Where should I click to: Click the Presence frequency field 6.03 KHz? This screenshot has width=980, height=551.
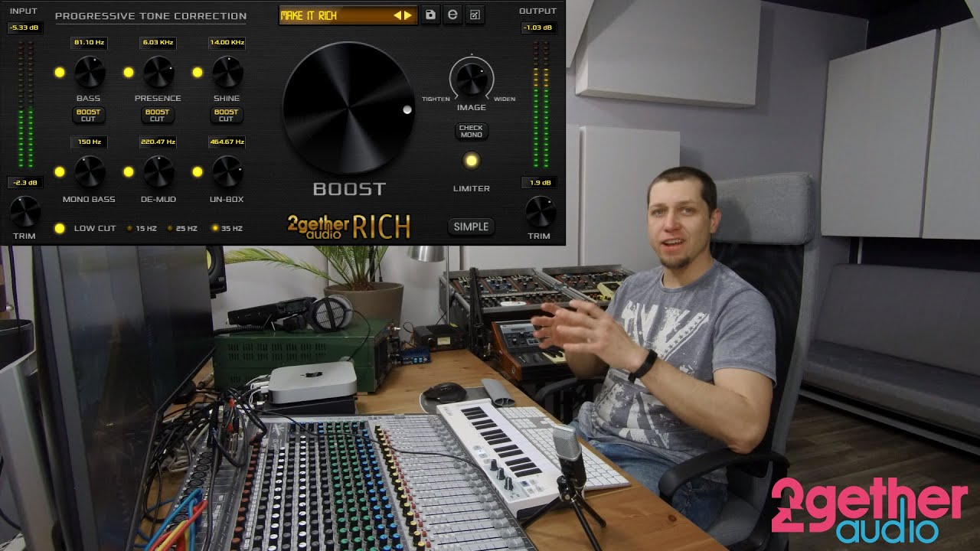[x=158, y=43]
